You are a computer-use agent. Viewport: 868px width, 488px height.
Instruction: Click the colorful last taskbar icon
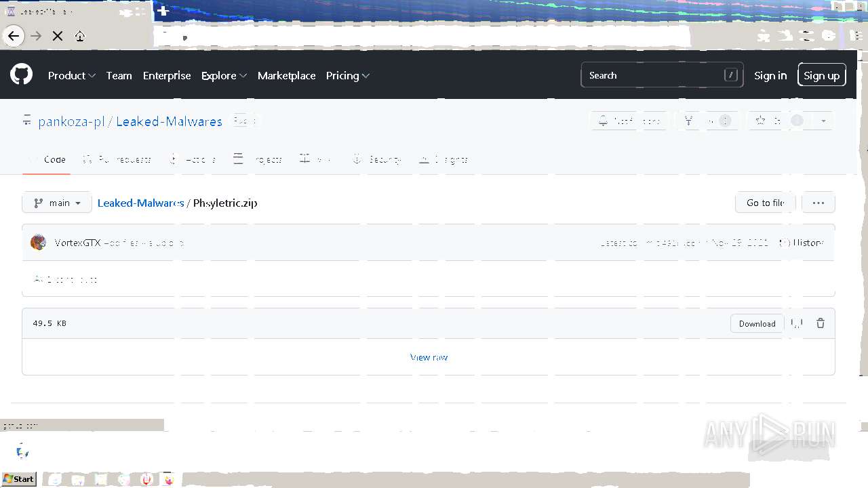(169, 480)
